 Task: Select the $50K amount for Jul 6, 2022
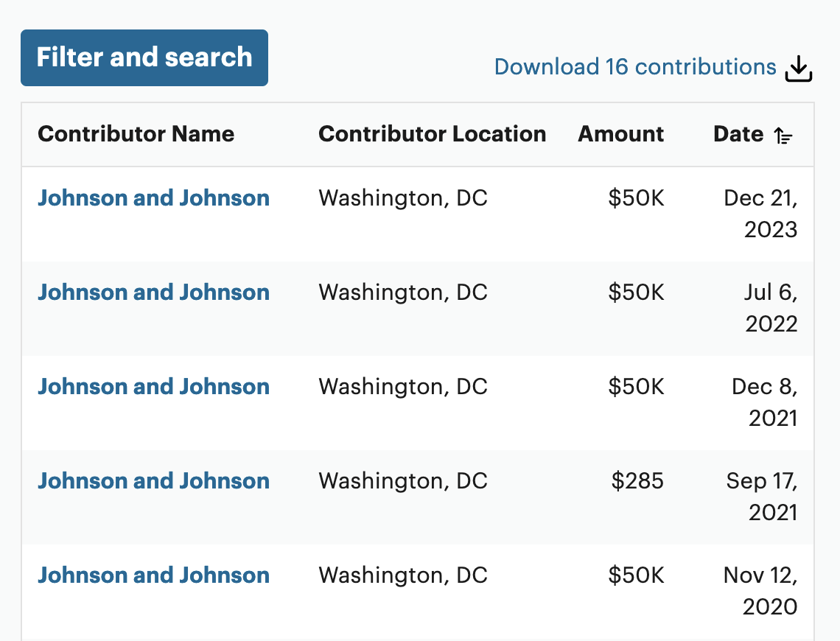click(x=636, y=293)
